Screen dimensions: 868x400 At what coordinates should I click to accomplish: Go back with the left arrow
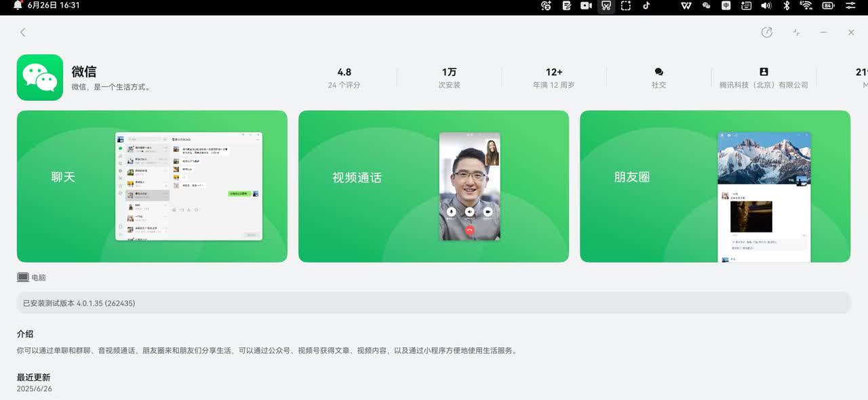pyautogui.click(x=22, y=33)
